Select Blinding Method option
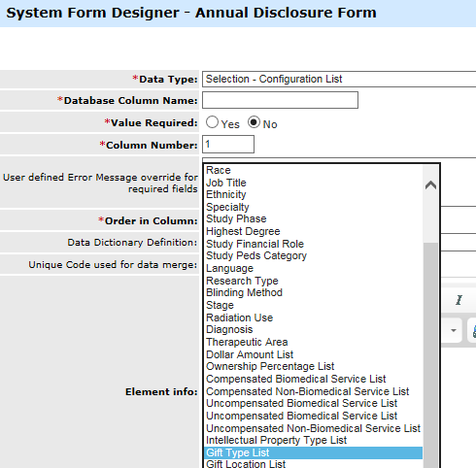Viewport: 476px width, 468px height. point(314,293)
